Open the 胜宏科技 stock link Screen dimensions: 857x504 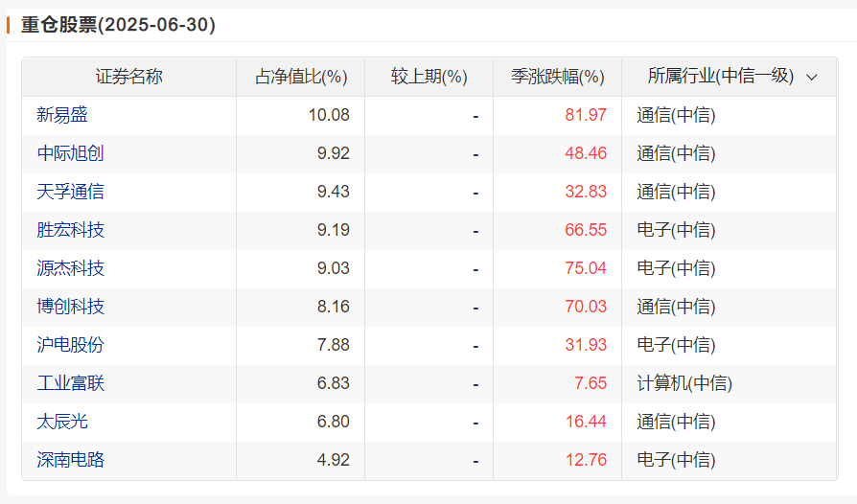[x=71, y=229]
